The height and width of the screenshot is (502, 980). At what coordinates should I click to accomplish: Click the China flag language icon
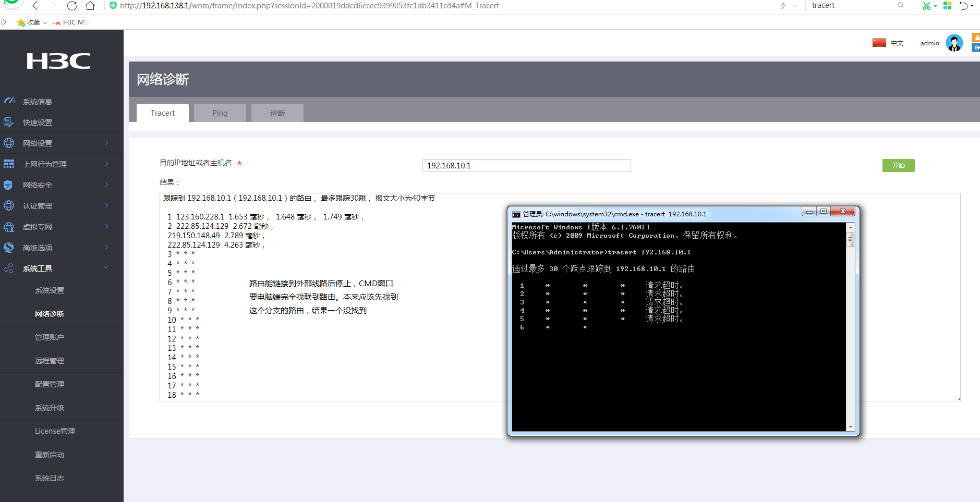879,42
